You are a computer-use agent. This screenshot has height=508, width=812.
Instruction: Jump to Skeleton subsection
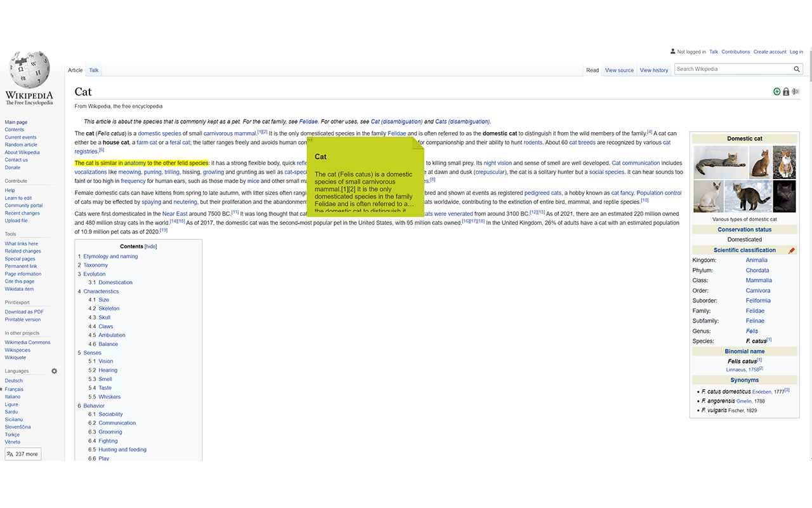tap(109, 309)
